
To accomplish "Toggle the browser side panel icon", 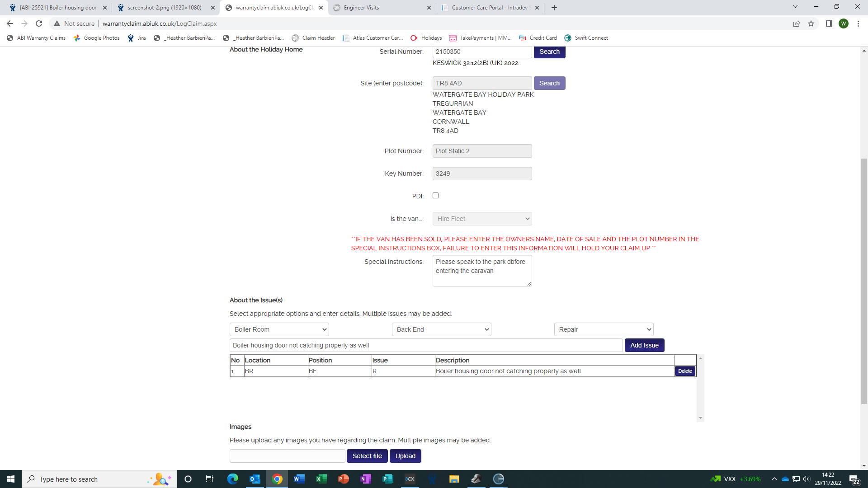I will pos(829,23).
